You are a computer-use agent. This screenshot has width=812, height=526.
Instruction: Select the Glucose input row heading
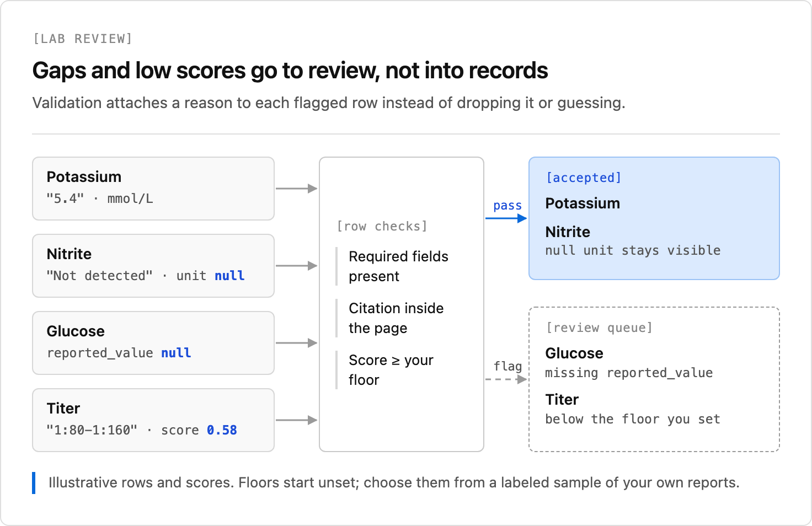(x=76, y=331)
